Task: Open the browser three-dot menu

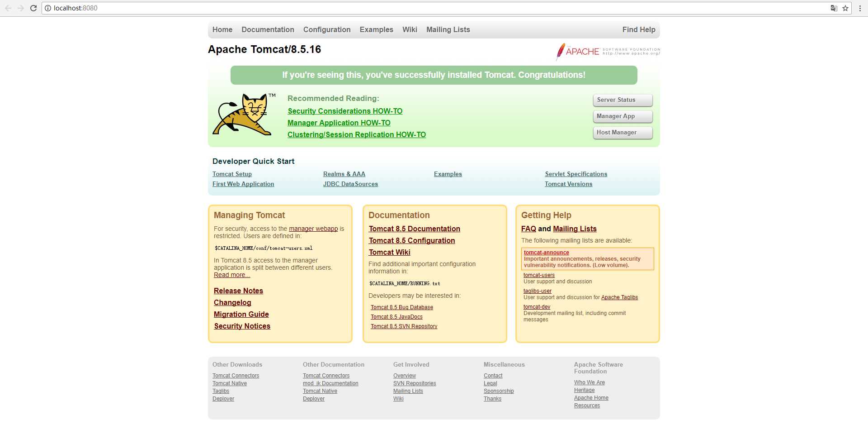Action: click(x=860, y=8)
